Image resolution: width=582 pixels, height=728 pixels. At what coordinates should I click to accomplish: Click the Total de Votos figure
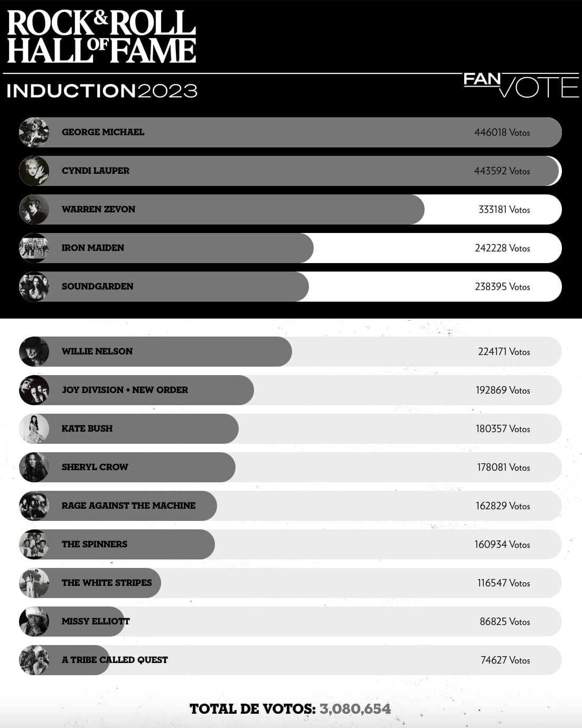[x=355, y=709]
